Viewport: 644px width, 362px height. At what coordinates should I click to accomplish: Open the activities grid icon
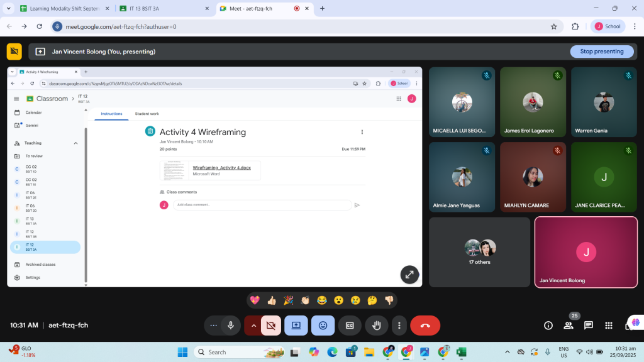coord(609,326)
